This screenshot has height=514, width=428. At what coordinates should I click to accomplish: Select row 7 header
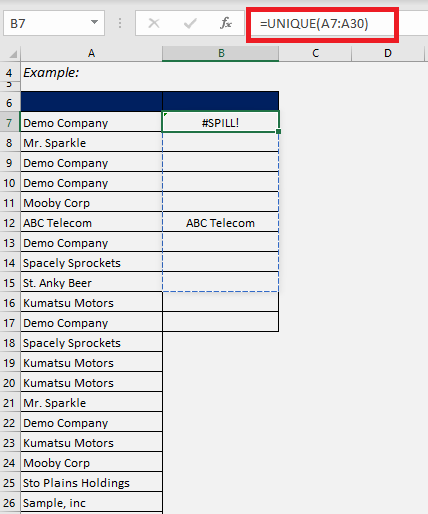9,123
